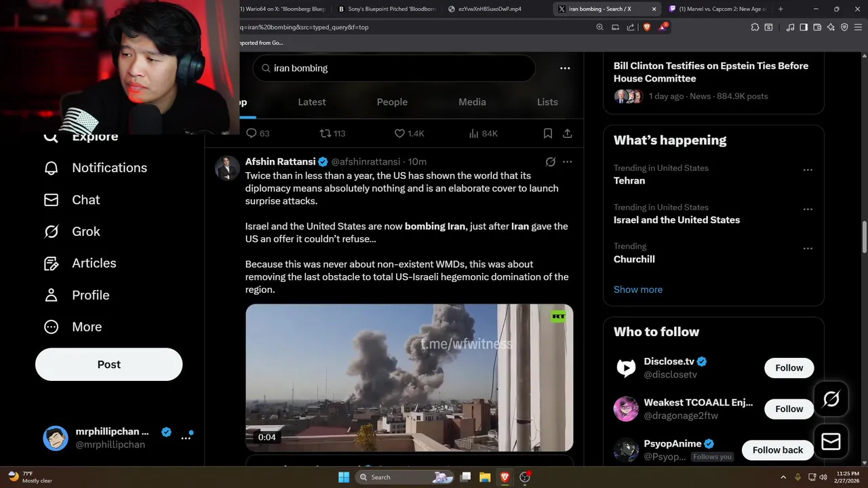Open options for the Tehran trend
The width and height of the screenshot is (868, 488).
808,170
